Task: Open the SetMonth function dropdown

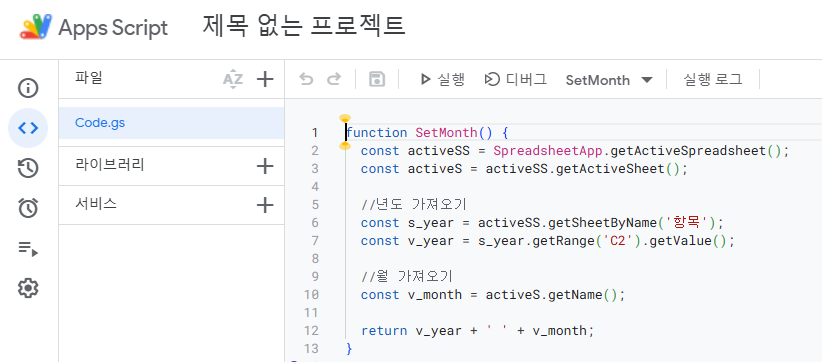Action: (609, 80)
